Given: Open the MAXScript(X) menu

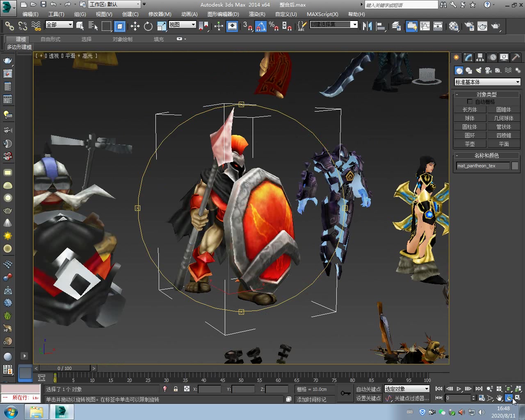Looking at the screenshot, I should coord(322,14).
